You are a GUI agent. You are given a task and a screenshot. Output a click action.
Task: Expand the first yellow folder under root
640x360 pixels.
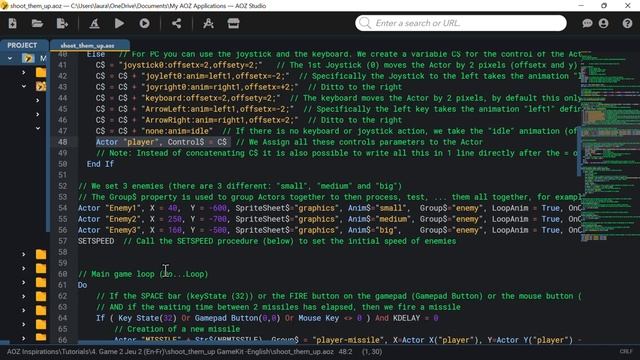pos(24,73)
